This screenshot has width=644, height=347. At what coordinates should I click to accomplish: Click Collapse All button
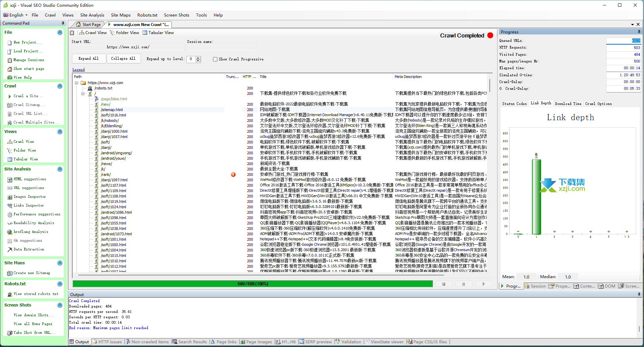click(123, 58)
